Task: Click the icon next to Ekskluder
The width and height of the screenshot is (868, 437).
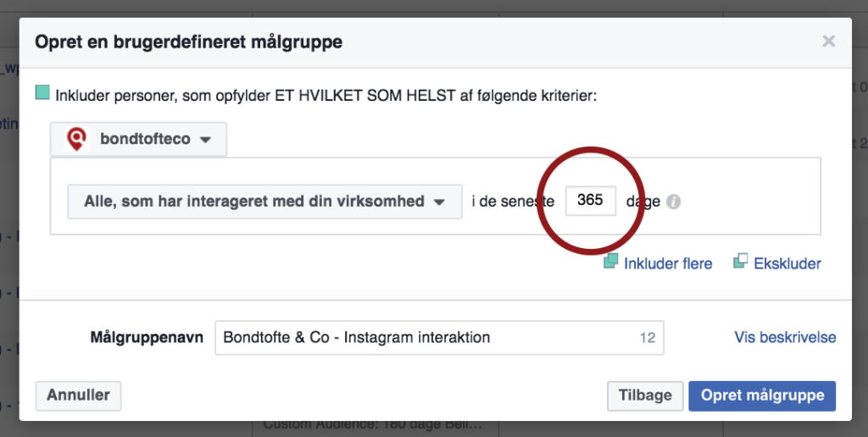Action: pyautogui.click(x=740, y=261)
